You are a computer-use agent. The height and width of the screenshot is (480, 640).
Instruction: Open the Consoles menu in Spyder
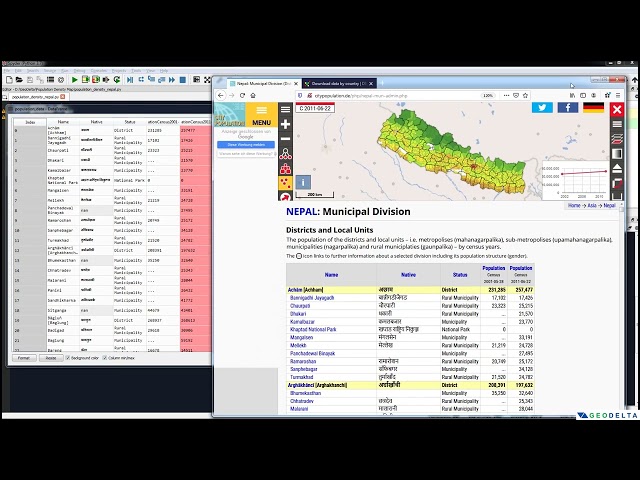[x=99, y=71]
